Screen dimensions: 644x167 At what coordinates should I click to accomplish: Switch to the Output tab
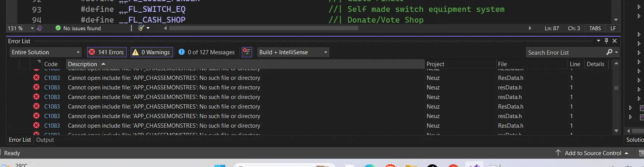pyautogui.click(x=45, y=140)
